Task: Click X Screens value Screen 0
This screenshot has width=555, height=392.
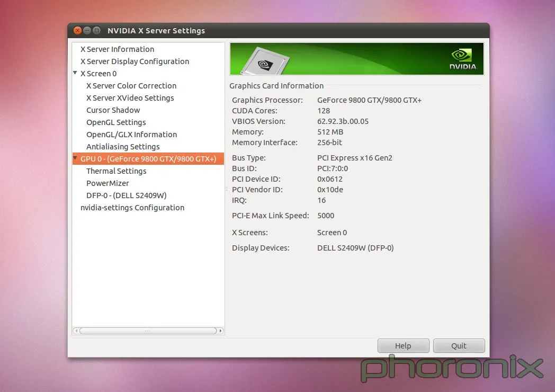Action: click(332, 233)
